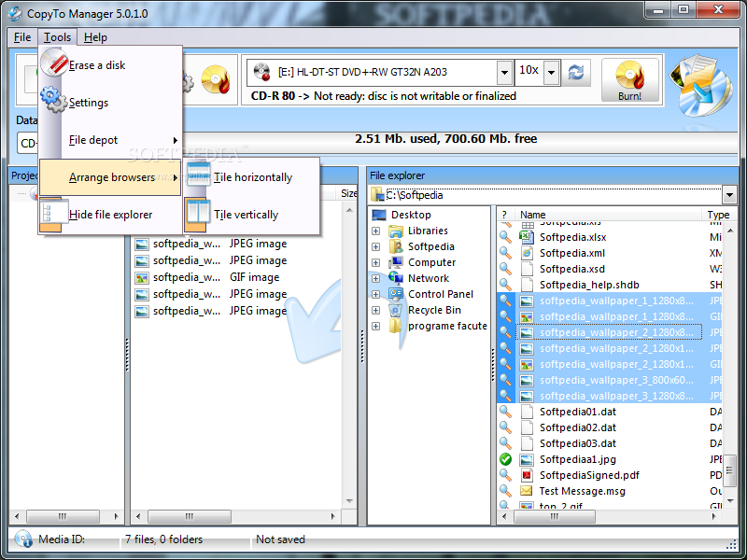Click the Erase a disk icon
Image resolution: width=747 pixels, height=560 pixels.
[54, 63]
